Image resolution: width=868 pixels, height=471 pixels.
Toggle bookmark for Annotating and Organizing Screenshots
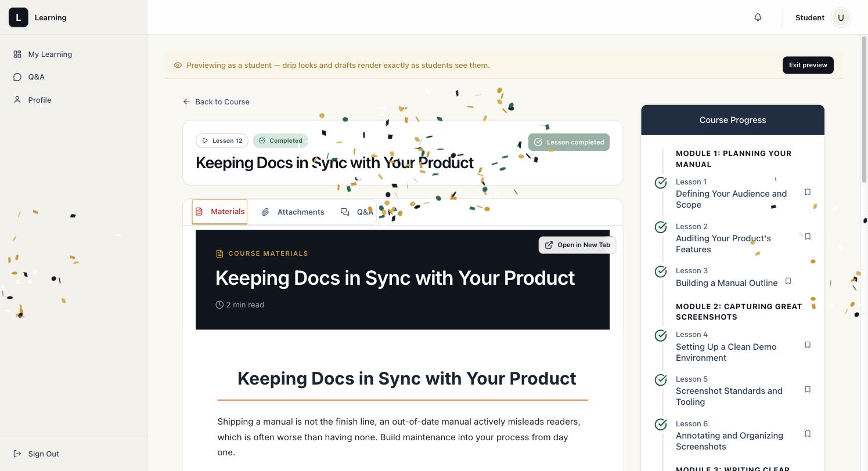[808, 434]
